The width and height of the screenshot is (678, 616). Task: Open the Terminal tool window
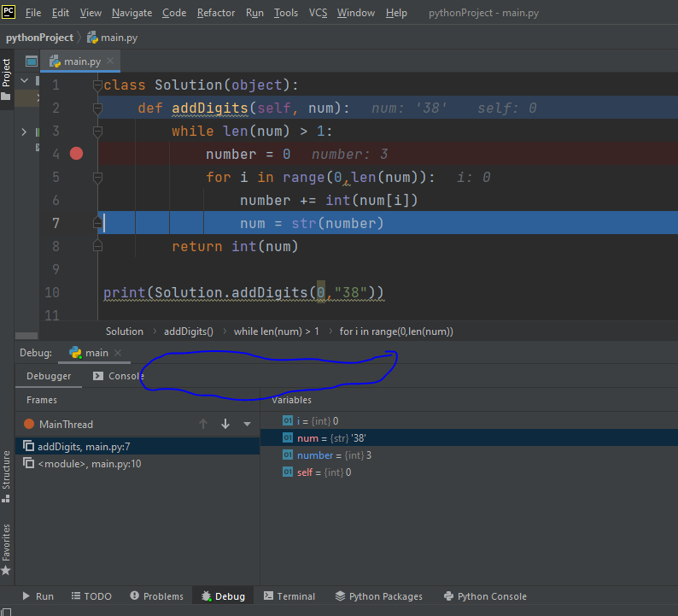(x=289, y=596)
